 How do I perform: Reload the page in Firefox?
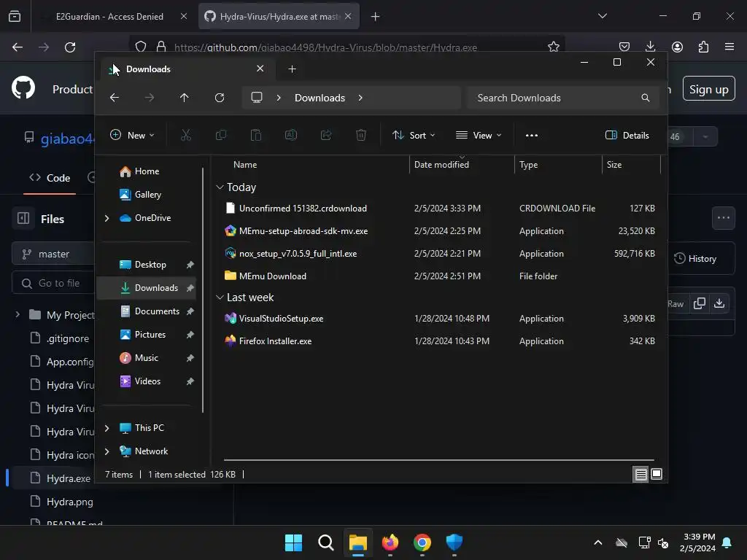tap(70, 47)
